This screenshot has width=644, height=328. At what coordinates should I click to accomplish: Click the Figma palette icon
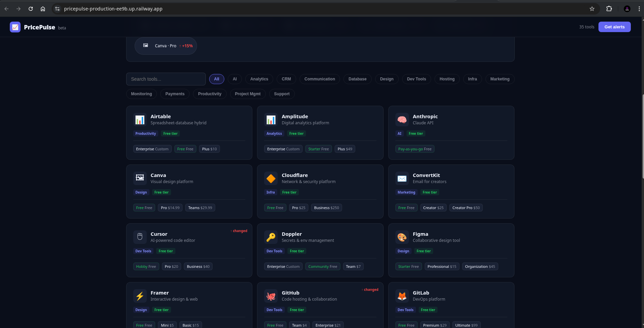[402, 237]
